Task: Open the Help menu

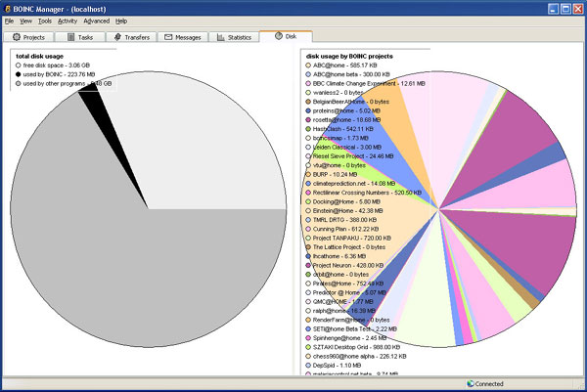Action: tap(121, 22)
